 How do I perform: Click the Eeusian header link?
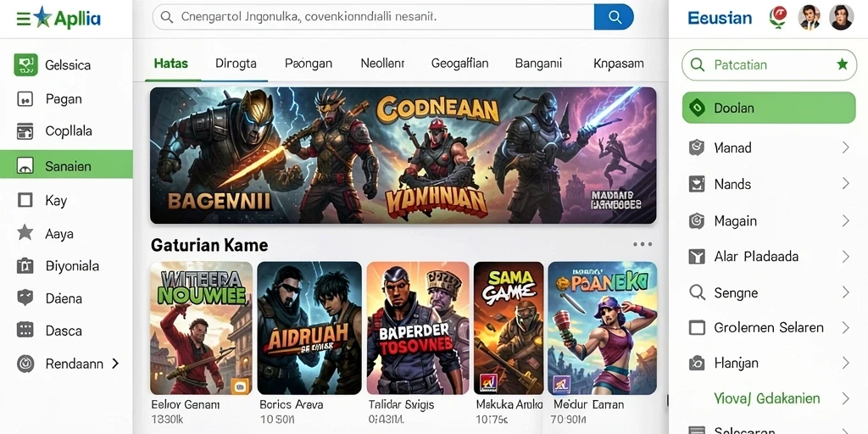[x=720, y=18]
